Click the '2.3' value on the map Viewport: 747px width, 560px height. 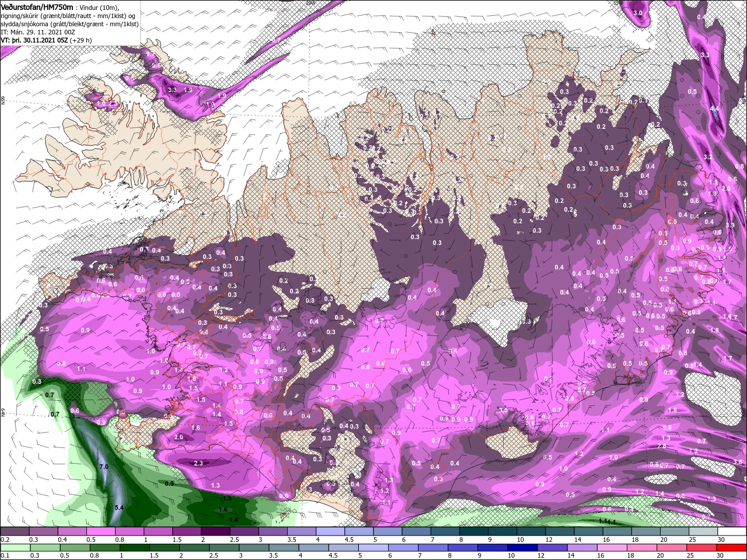click(x=198, y=463)
